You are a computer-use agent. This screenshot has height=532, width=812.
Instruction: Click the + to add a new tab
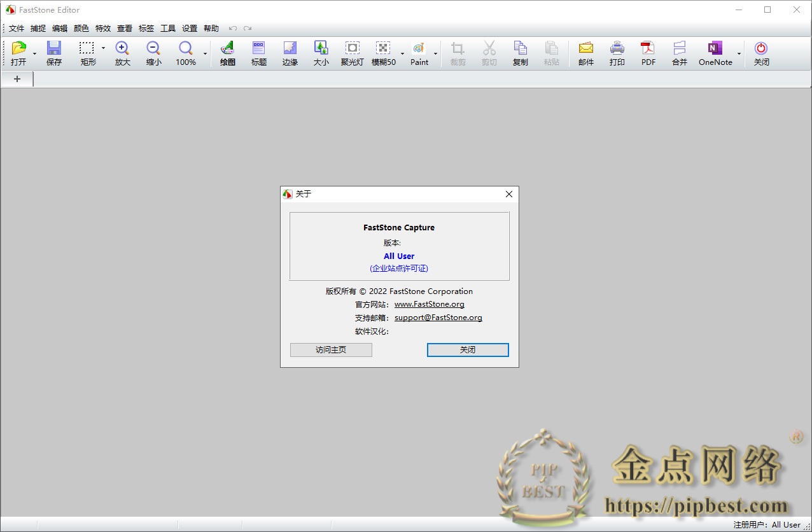pyautogui.click(x=17, y=79)
